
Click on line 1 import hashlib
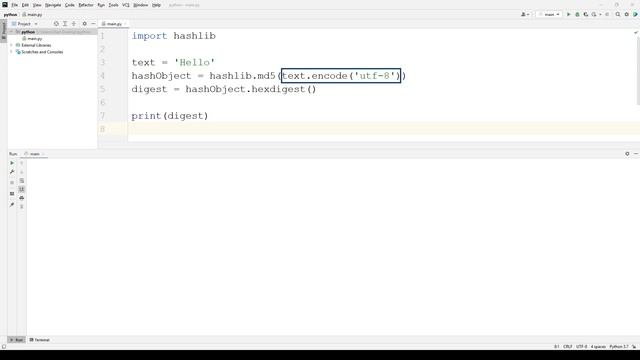click(x=173, y=36)
